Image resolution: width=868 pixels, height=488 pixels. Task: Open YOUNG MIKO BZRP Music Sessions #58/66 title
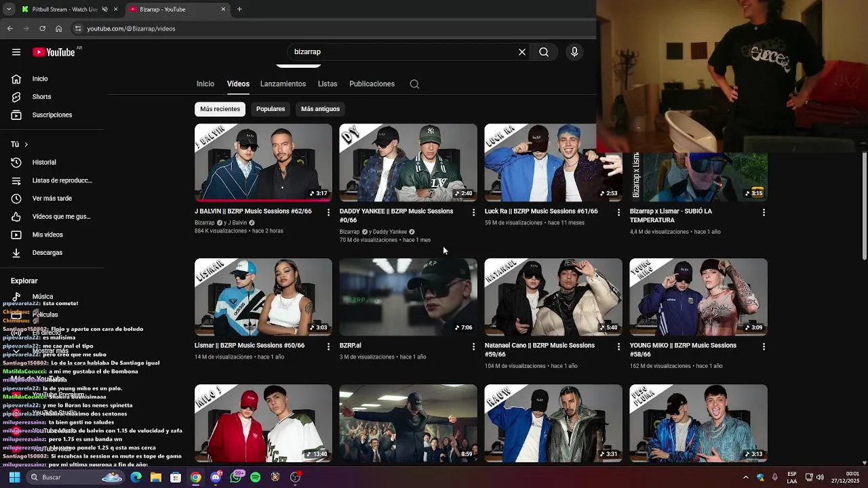click(x=683, y=350)
